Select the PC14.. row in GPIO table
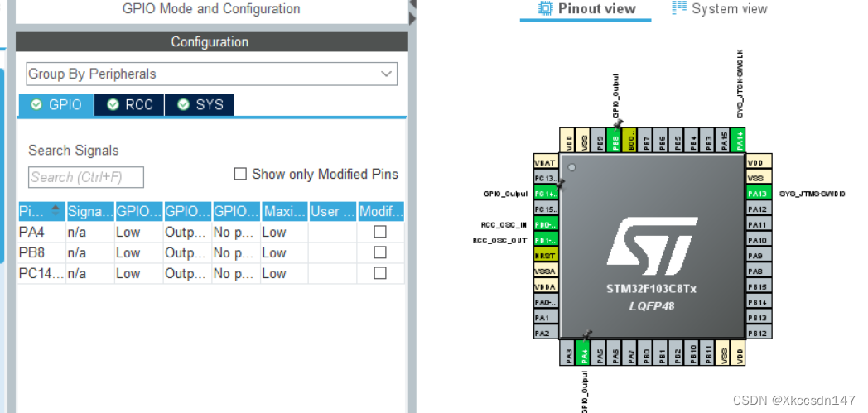 pos(211,273)
